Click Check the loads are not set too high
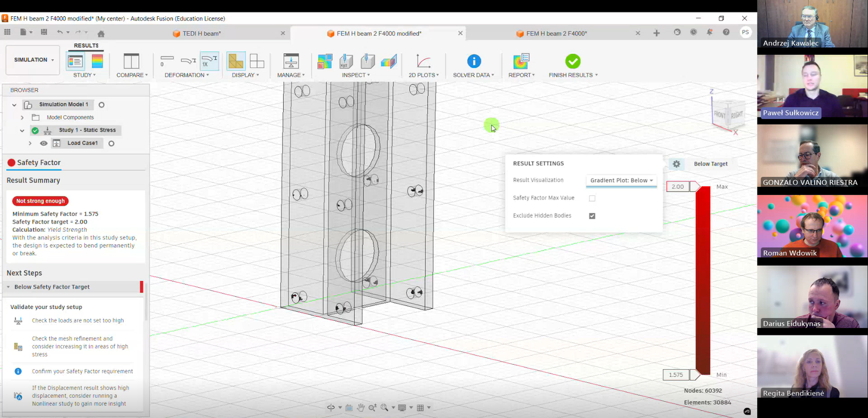 tap(78, 321)
